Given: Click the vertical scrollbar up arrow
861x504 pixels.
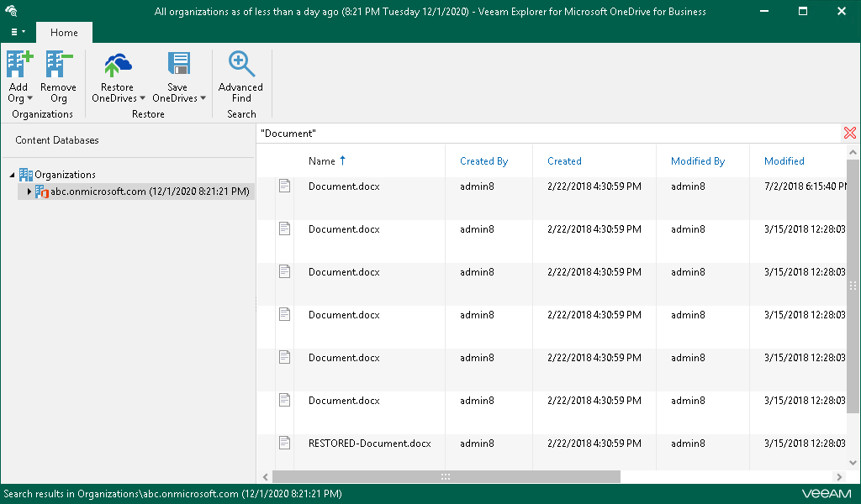Looking at the screenshot, I should coord(853,152).
